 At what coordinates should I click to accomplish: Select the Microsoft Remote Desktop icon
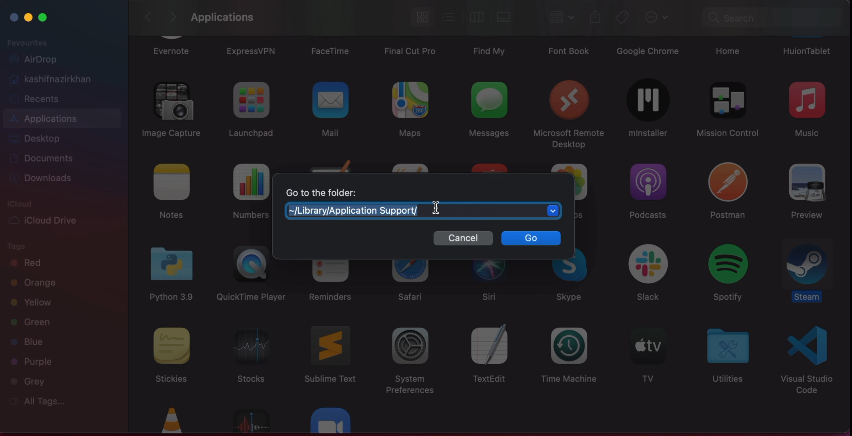point(568,101)
